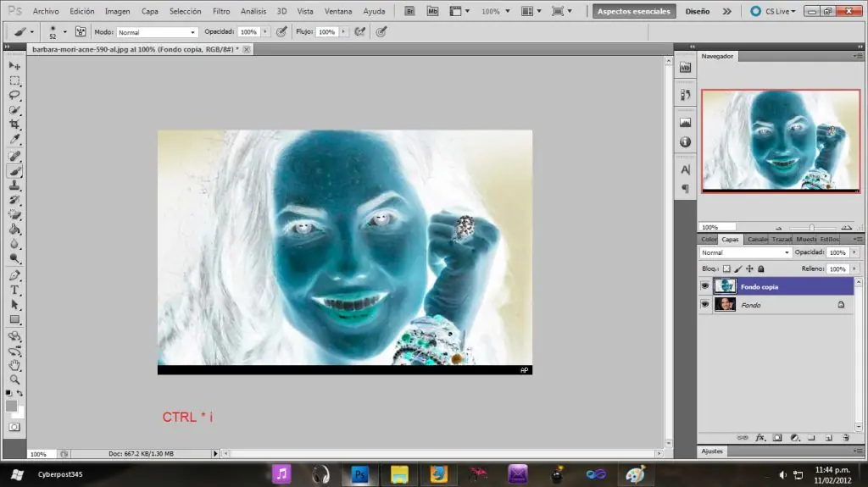Select the Spot Healing Brush tool
The image size is (868, 487).
pos(14,157)
